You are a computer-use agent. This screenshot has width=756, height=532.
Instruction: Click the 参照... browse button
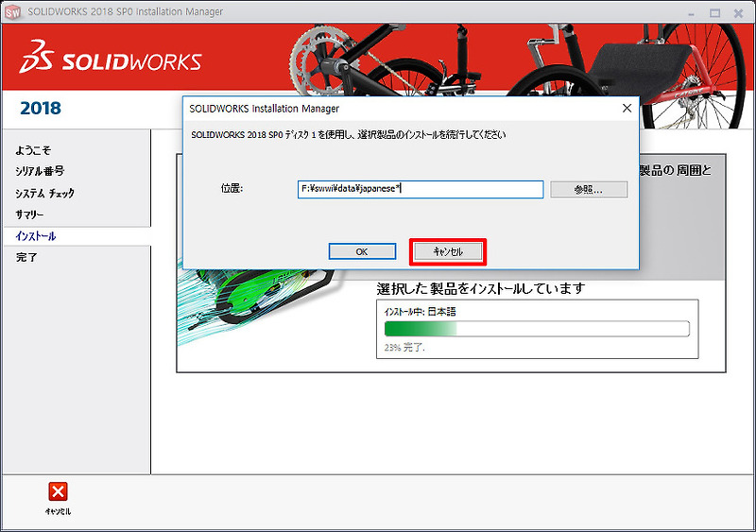coord(589,190)
